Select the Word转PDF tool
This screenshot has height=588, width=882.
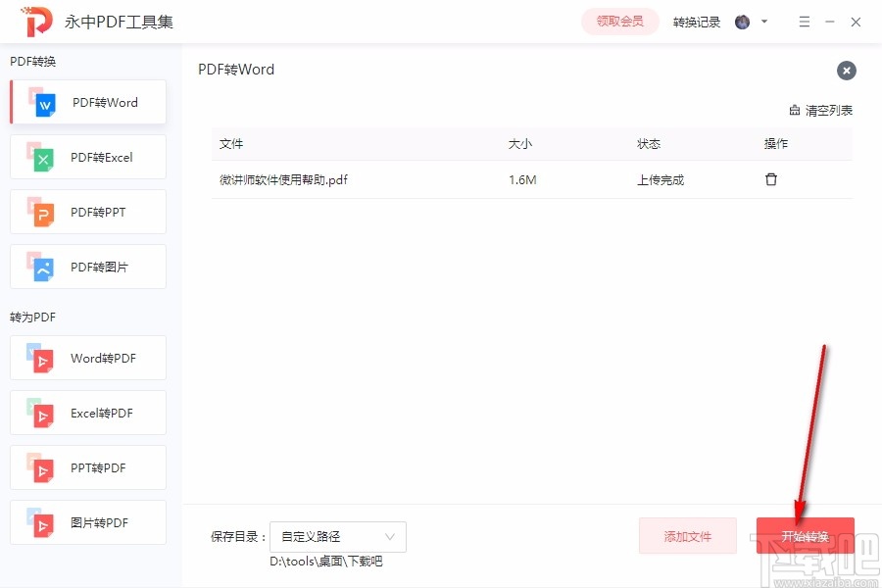tap(86, 358)
